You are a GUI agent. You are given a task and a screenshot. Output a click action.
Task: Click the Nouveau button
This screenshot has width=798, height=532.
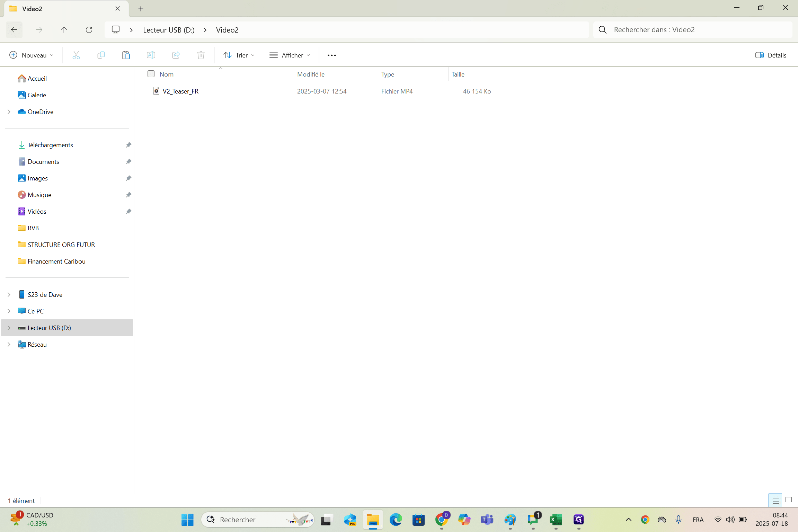click(32, 55)
